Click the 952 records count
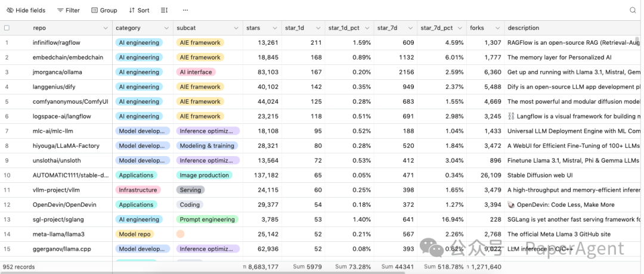The width and height of the screenshot is (644, 274). click(x=19, y=267)
